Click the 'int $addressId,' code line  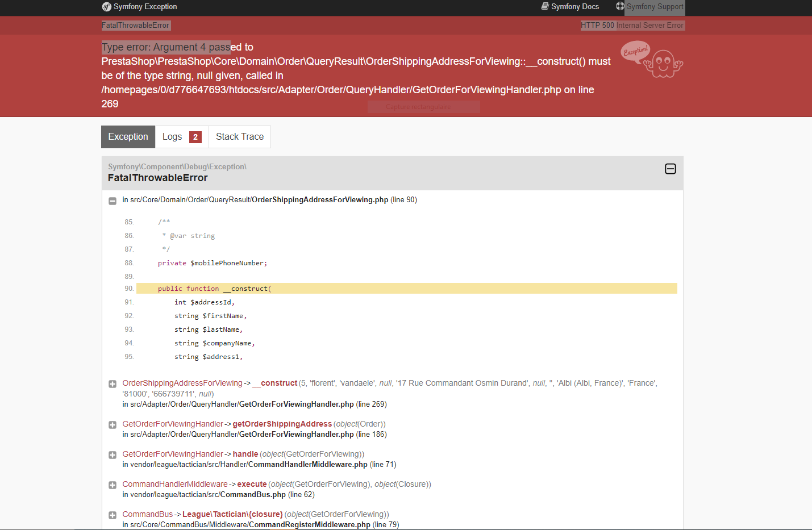(205, 302)
